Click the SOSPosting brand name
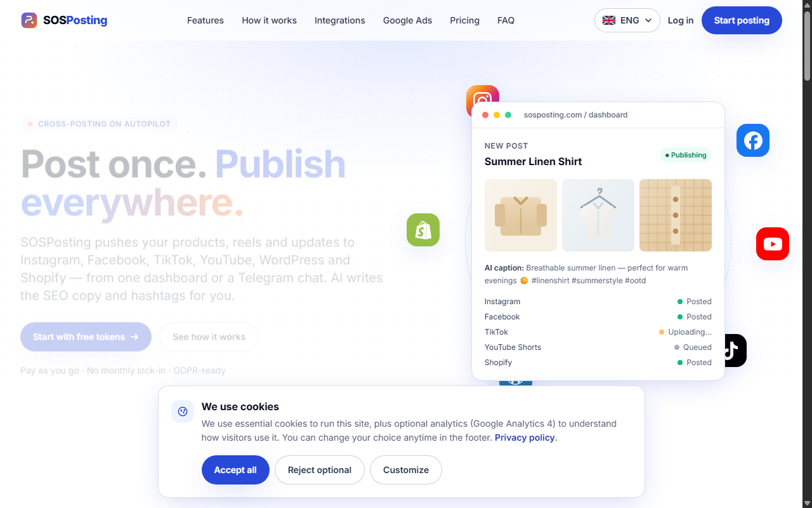This screenshot has height=508, width=812. coord(75,20)
